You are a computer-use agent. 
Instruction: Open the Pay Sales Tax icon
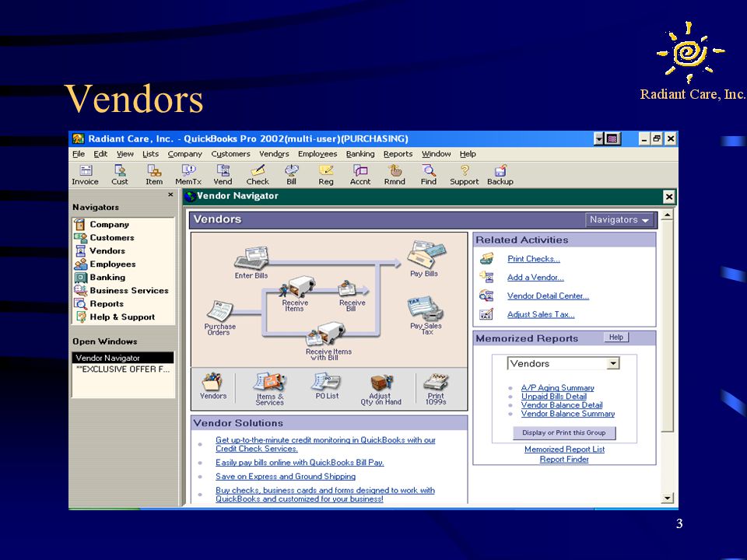tap(426, 315)
